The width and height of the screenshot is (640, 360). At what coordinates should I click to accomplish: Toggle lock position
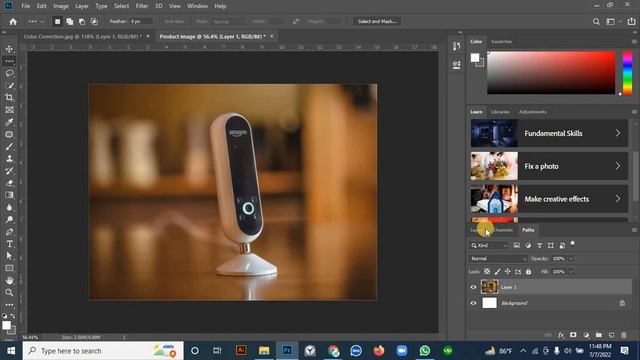point(507,271)
